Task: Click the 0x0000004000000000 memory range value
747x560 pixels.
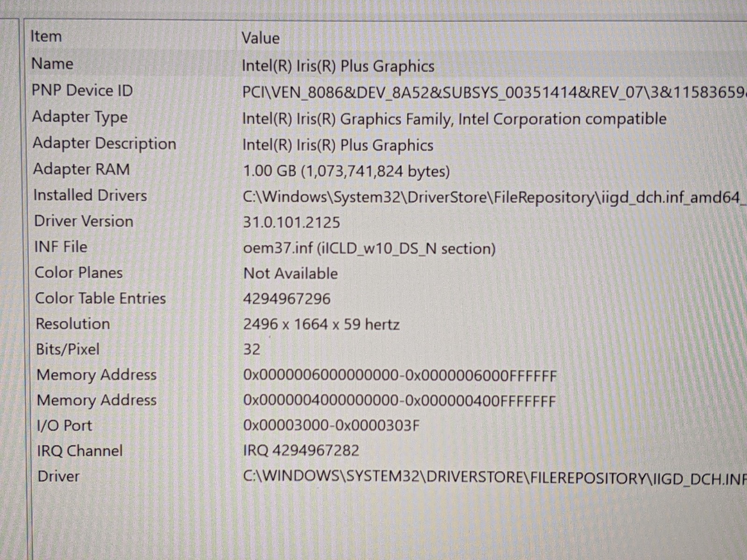Action: point(400,401)
